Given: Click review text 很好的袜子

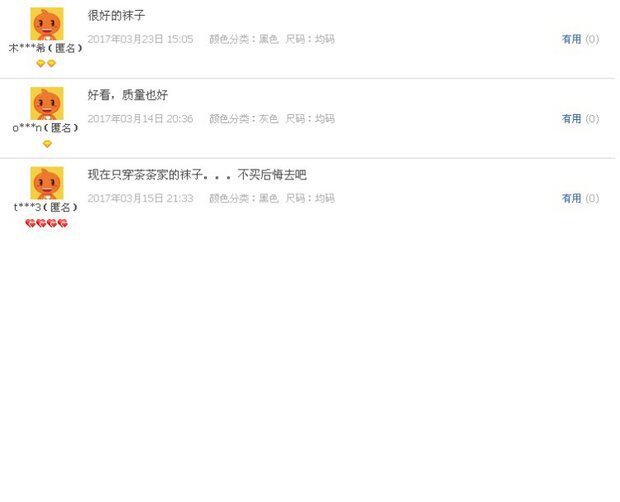Looking at the screenshot, I should pyautogui.click(x=116, y=15).
